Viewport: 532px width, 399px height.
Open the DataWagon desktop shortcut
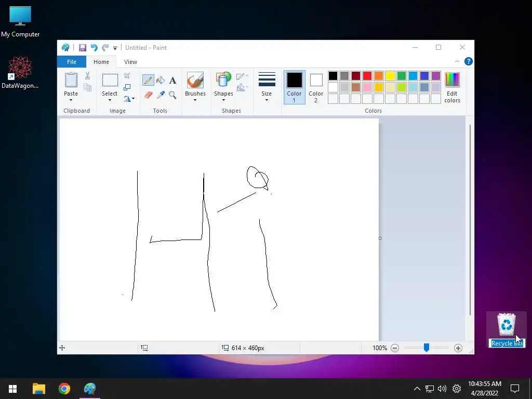20,72
